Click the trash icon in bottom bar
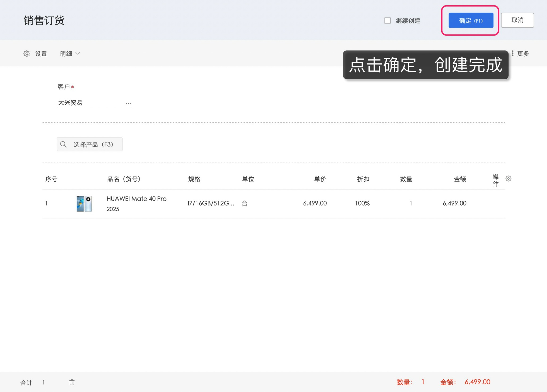The image size is (547, 392). 72,382
